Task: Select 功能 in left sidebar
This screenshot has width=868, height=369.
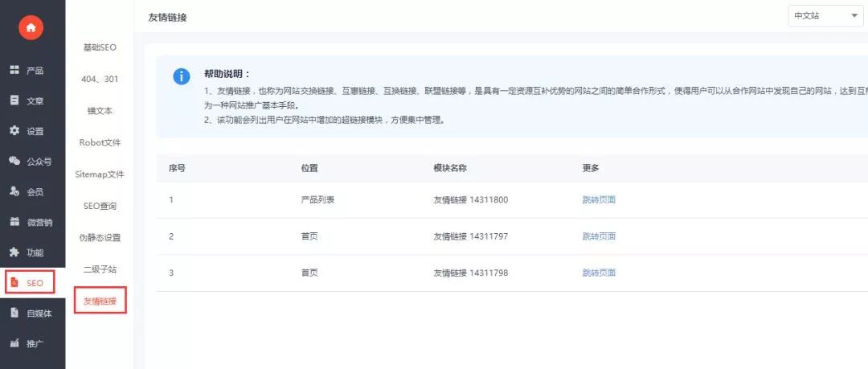Action: pos(33,252)
